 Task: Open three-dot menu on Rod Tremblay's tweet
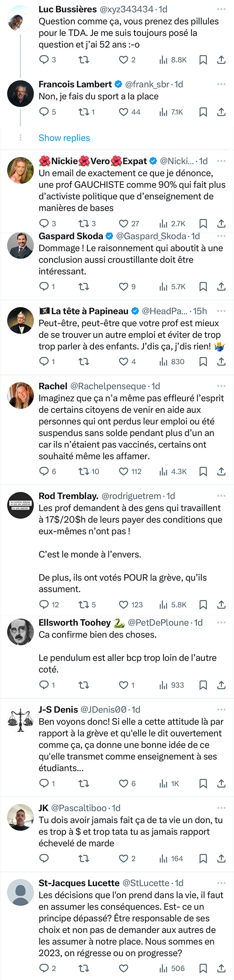tap(221, 496)
